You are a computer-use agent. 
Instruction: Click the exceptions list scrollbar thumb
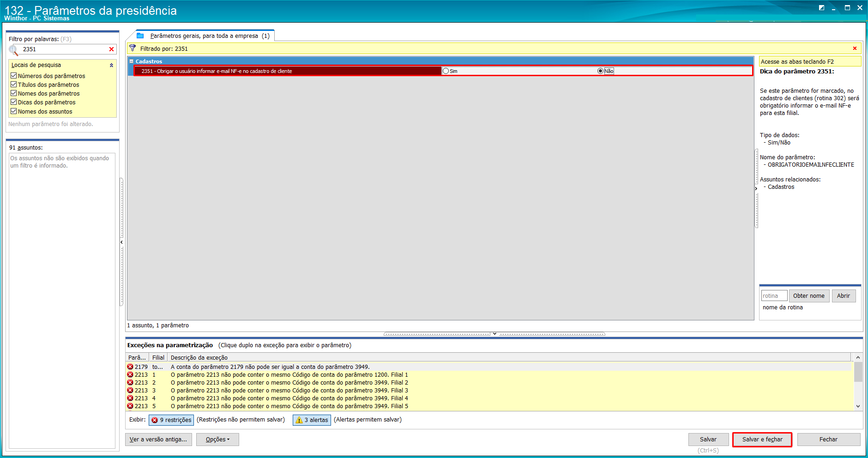(x=858, y=372)
